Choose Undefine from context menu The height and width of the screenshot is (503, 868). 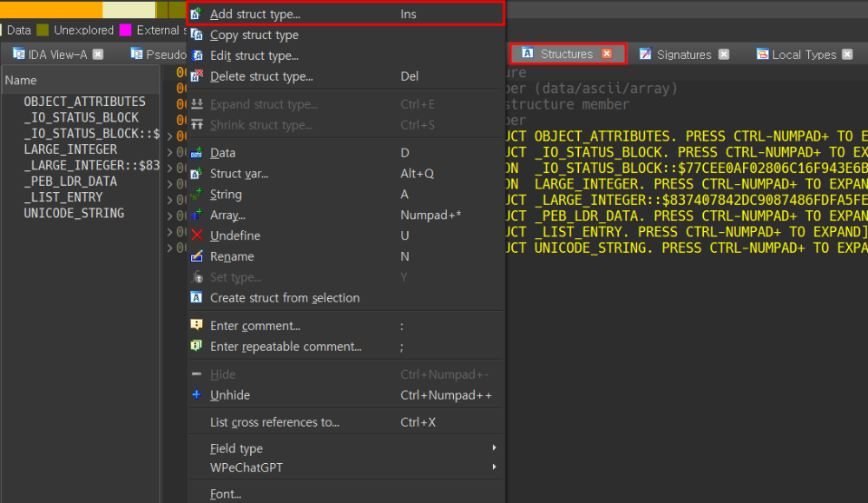click(345, 235)
